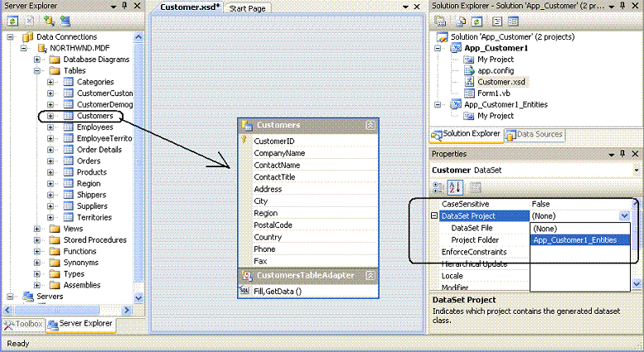Click Categorized view icon in Properties

click(438, 188)
